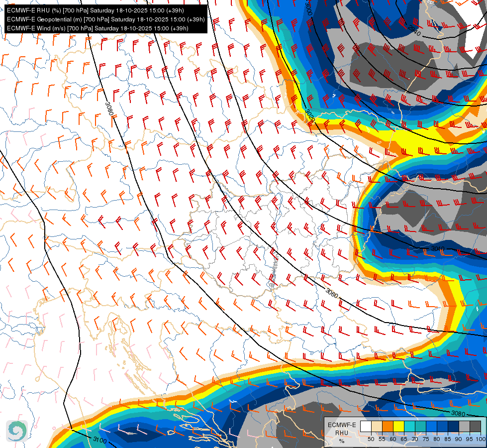Click the legend tick value 100
Screen dimensions: 487x448
(481, 439)
